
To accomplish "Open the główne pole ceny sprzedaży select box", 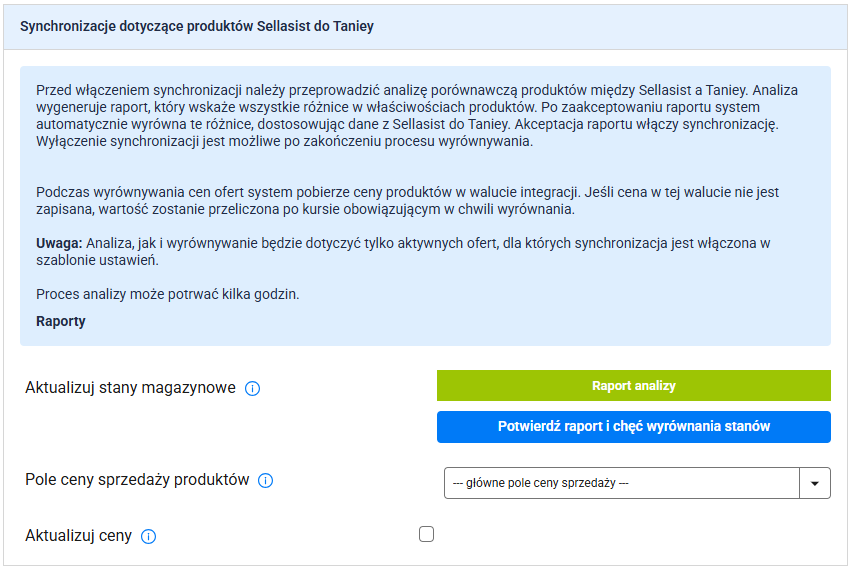I will click(x=621, y=484).
